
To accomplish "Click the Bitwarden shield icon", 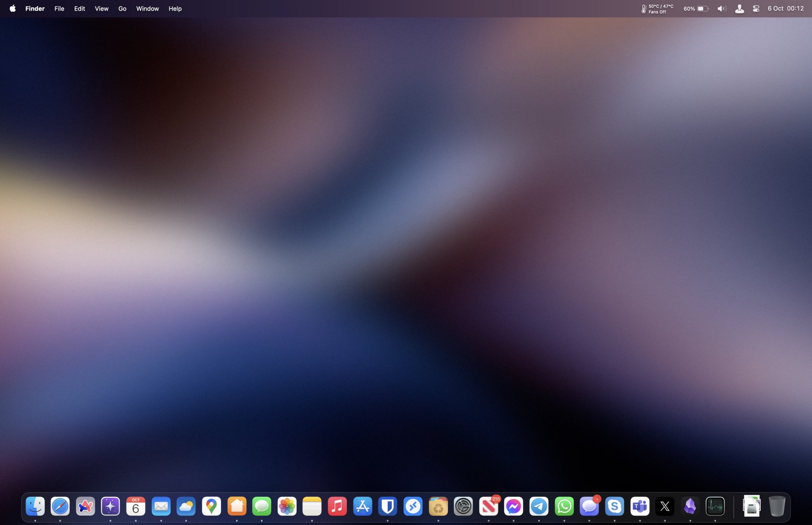I will click(388, 506).
